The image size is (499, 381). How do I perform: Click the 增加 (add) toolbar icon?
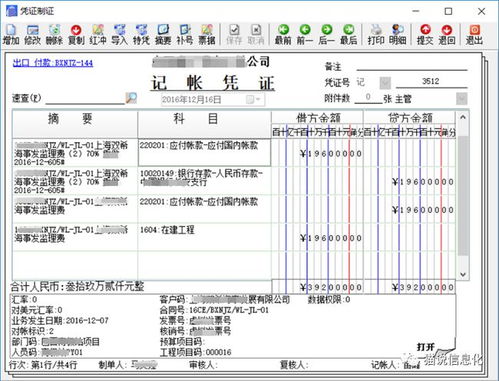(11, 35)
